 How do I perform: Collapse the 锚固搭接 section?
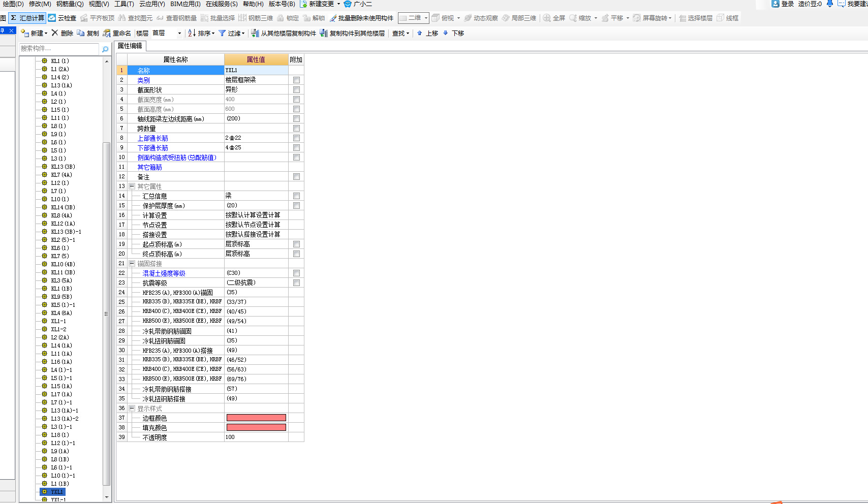point(132,263)
